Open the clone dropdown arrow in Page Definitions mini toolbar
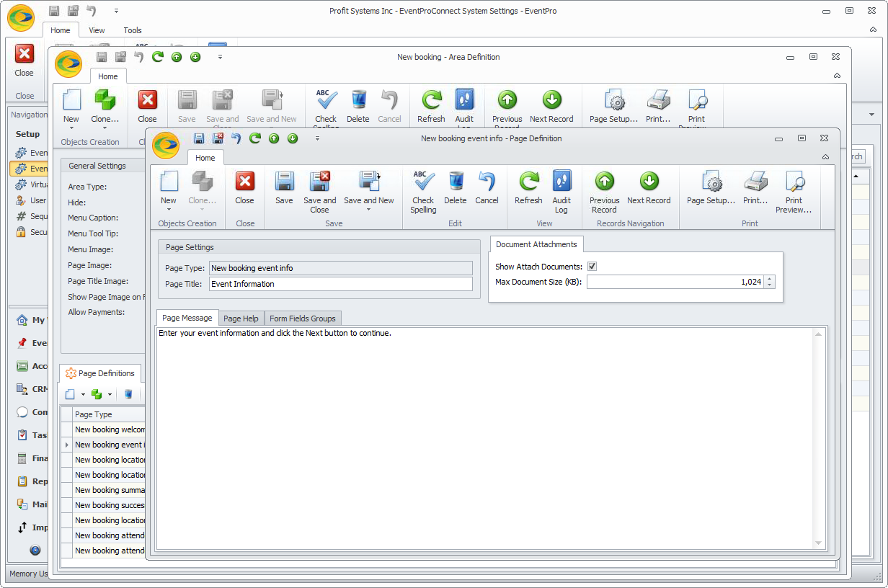This screenshot has width=888, height=588. click(x=110, y=394)
